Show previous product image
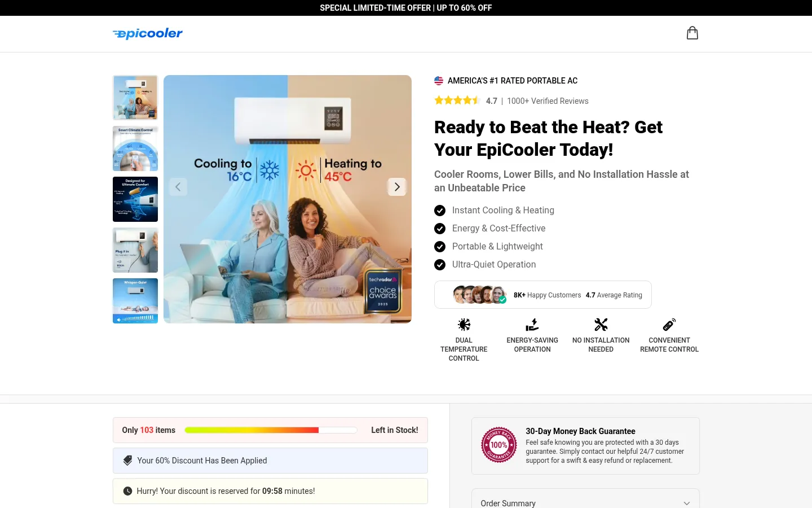Viewport: 812px width, 508px height. tap(178, 187)
